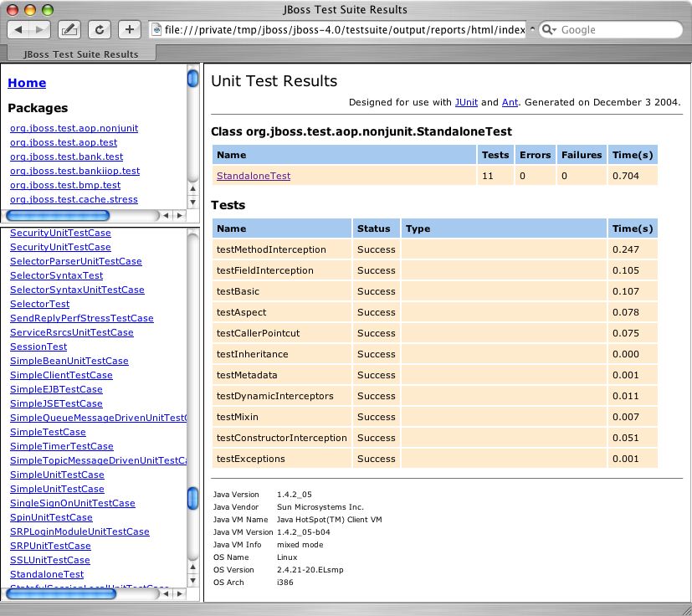692x616 pixels.
Task: Open StandaloneTest link in the class table
Action: pyautogui.click(x=254, y=176)
